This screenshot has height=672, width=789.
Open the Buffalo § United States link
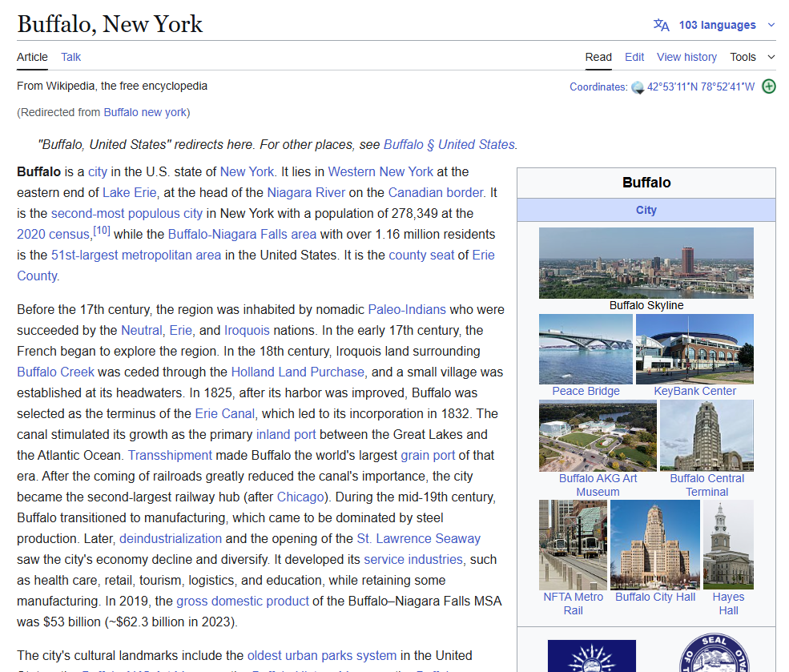(x=449, y=144)
